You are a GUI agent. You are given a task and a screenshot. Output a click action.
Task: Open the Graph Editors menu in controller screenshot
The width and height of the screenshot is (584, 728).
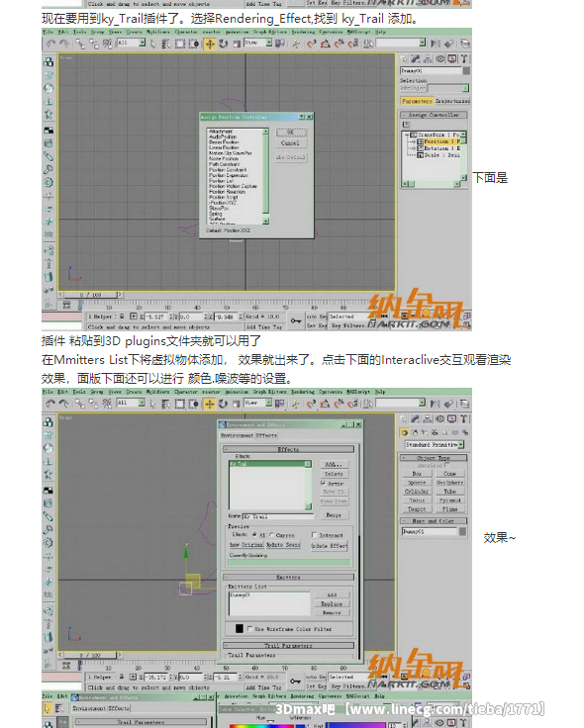point(270,32)
